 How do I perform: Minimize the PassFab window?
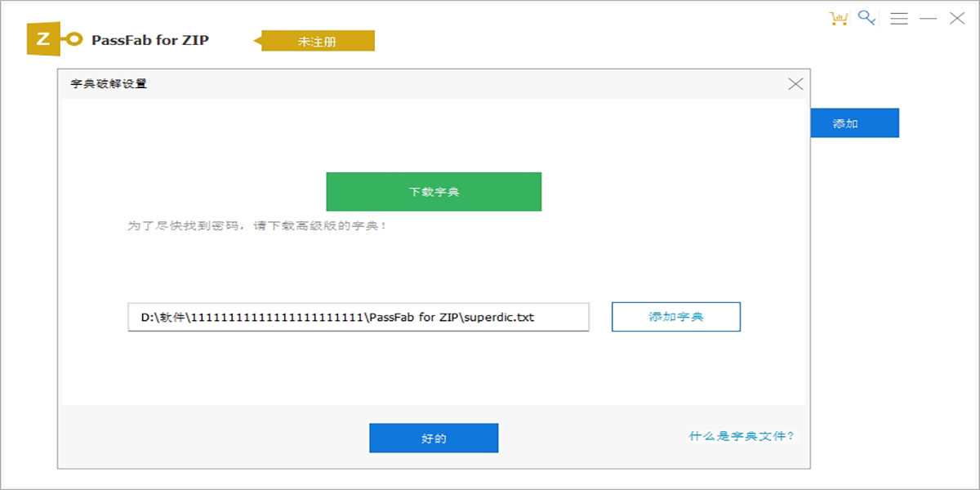(928, 18)
